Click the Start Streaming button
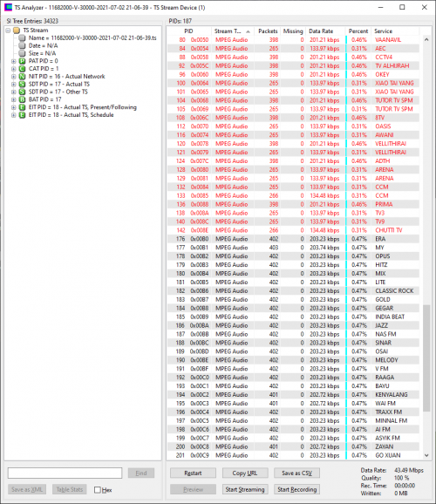Image resolution: width=436 pixels, height=504 pixels. [245, 489]
